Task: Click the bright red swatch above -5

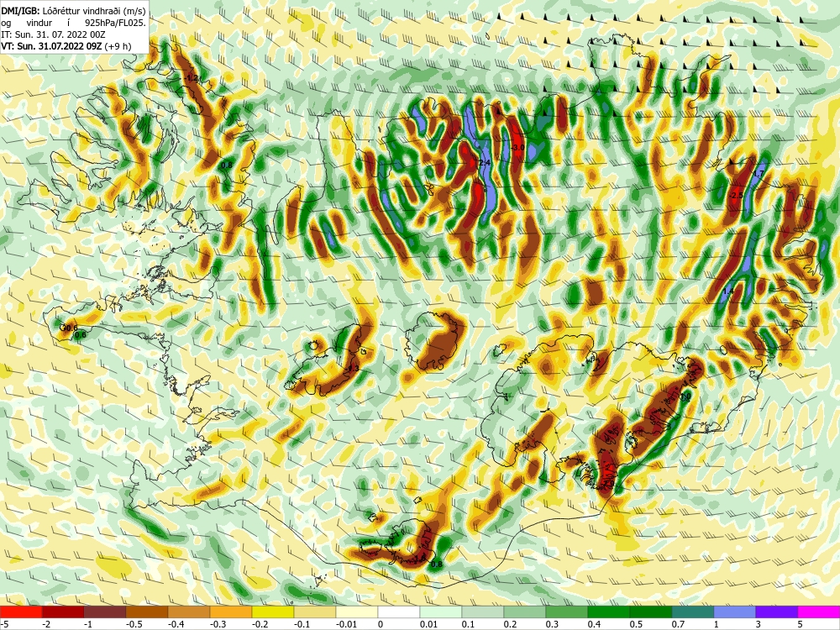Action: click(21, 612)
